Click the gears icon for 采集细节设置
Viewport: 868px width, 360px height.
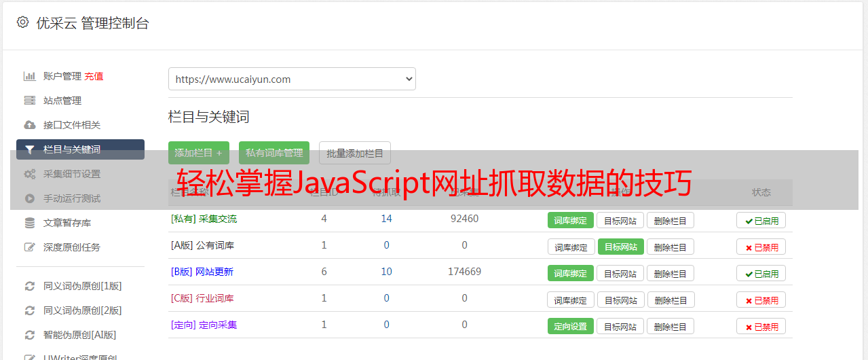click(x=29, y=174)
